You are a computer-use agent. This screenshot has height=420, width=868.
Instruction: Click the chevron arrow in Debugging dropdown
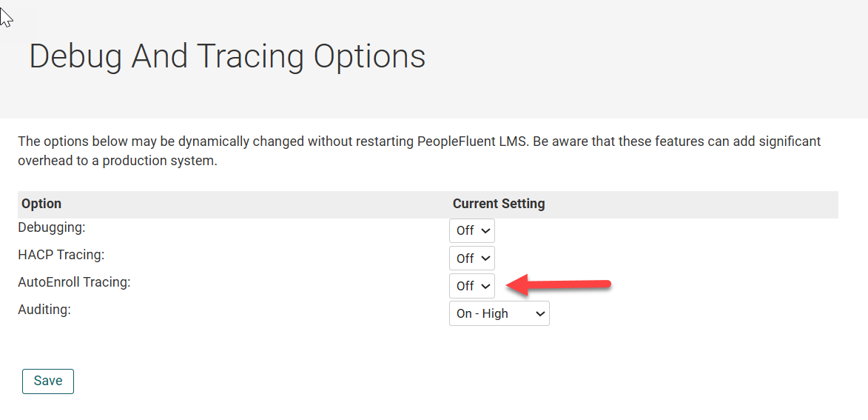(x=485, y=231)
